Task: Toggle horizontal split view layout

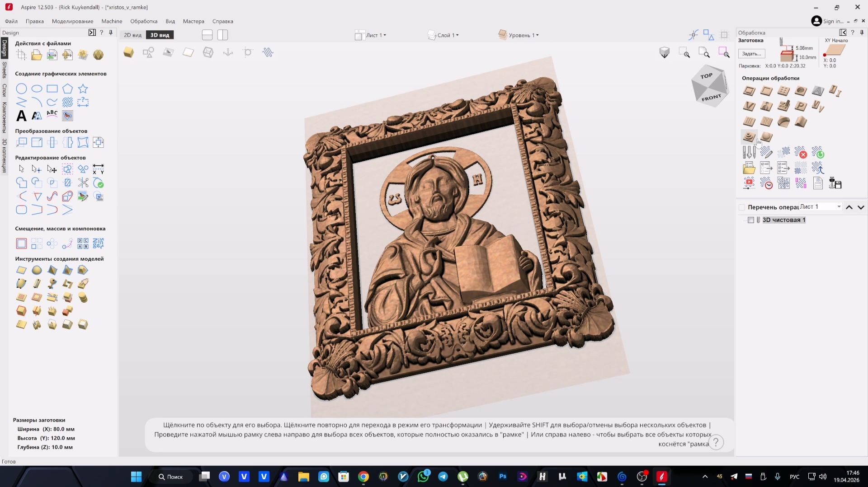Action: (207, 35)
